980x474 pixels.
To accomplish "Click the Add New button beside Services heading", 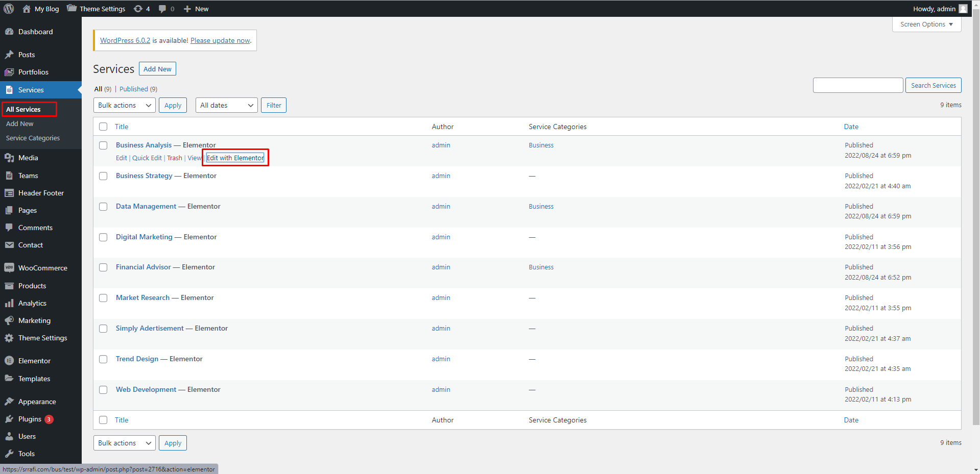I will pos(157,69).
